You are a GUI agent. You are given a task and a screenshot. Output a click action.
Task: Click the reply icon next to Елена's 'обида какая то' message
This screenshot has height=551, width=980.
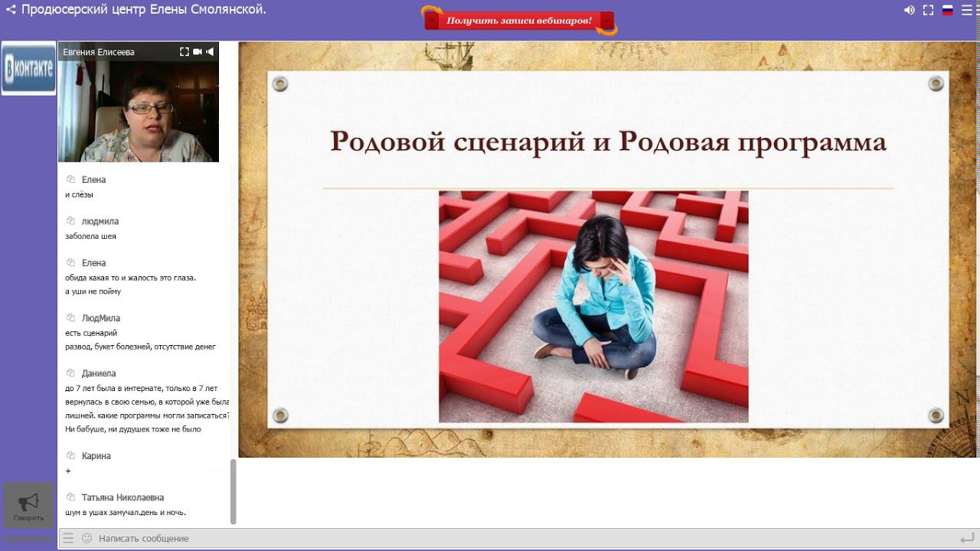[x=70, y=262]
